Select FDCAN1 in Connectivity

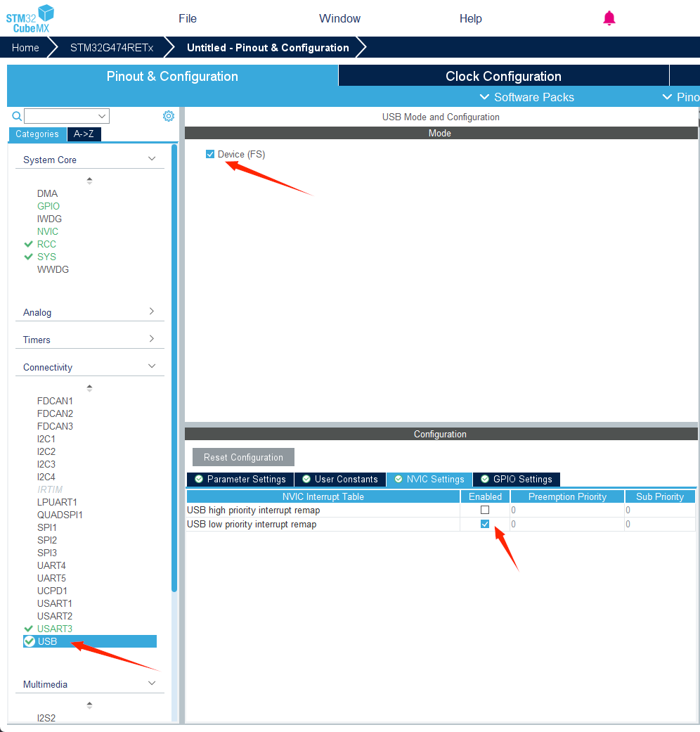coord(55,401)
